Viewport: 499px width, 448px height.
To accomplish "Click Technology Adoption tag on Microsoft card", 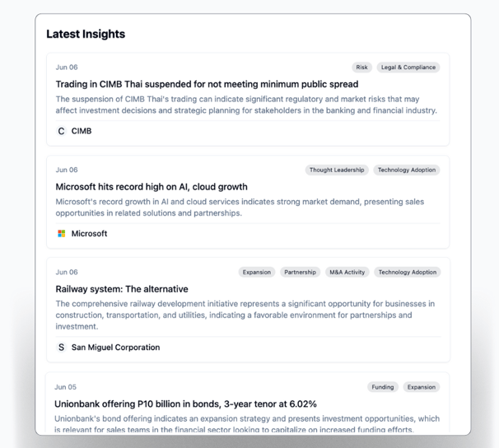I will tap(407, 170).
